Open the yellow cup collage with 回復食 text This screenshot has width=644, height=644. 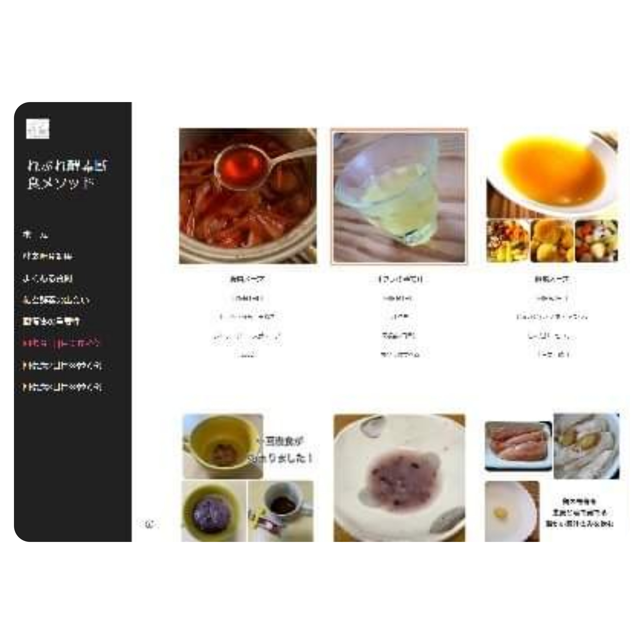[x=248, y=478]
